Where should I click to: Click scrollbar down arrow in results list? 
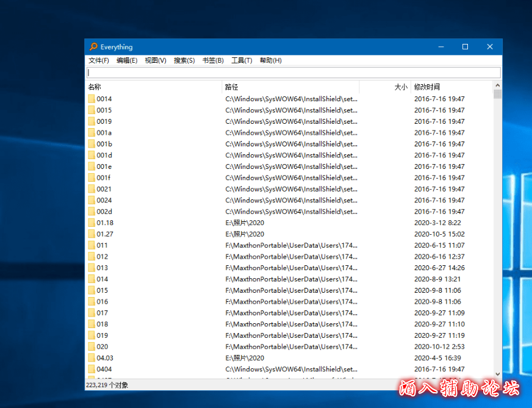point(498,374)
